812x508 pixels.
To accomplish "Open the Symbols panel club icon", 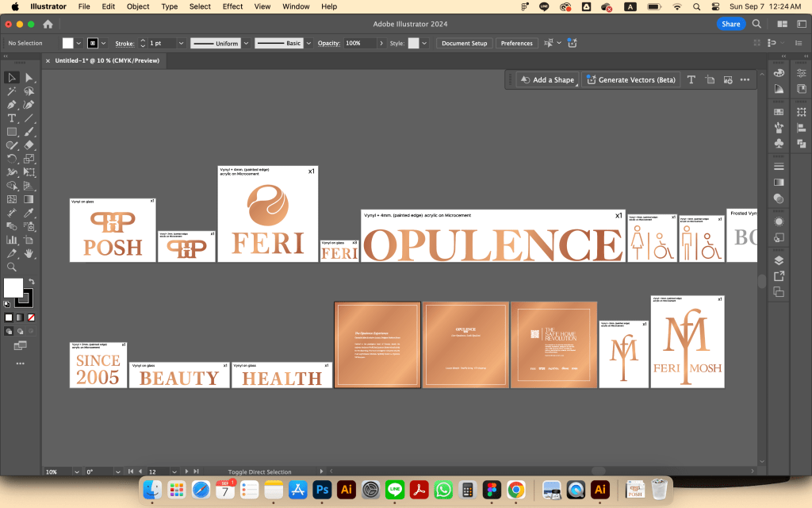I will pyautogui.click(x=779, y=143).
